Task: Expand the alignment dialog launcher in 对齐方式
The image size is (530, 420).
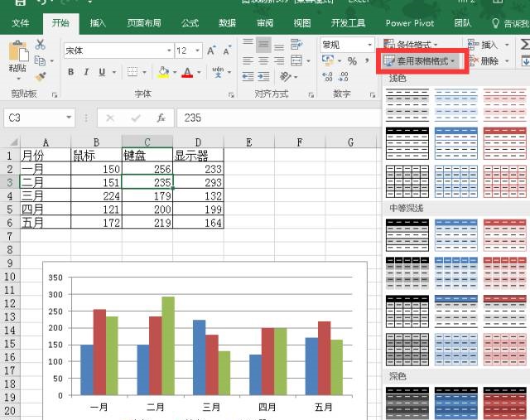Action: point(311,95)
